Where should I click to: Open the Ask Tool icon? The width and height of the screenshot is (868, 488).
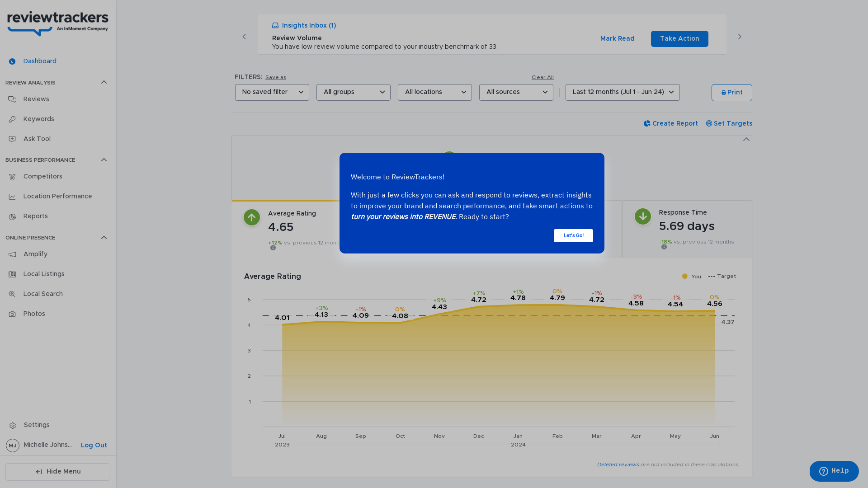(x=12, y=139)
